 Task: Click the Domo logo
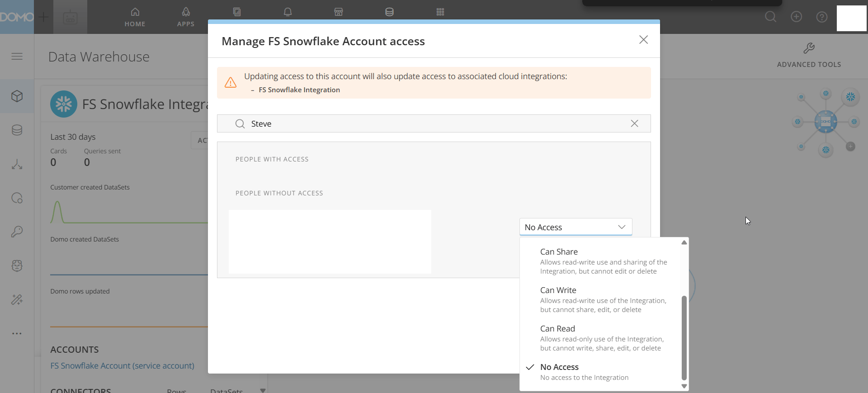coord(17,17)
